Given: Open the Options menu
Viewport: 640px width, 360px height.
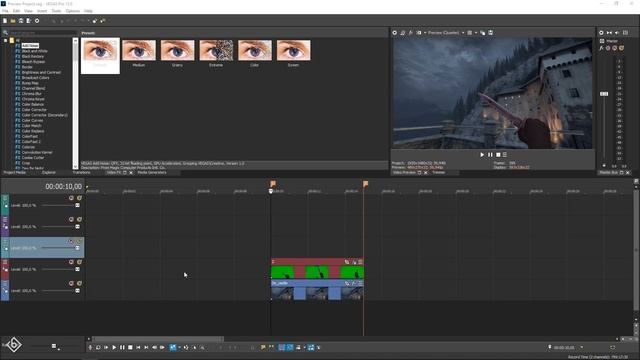Looking at the screenshot, I should tap(73, 11).
